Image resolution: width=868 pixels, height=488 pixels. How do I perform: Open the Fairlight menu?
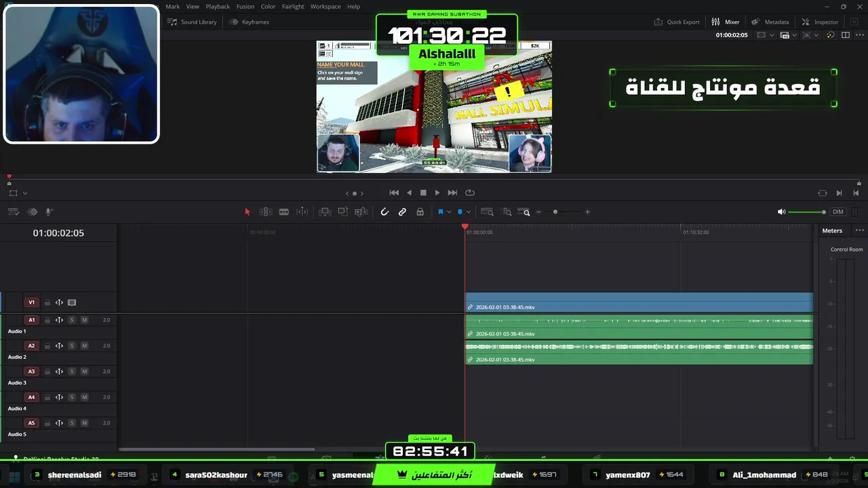tap(293, 6)
